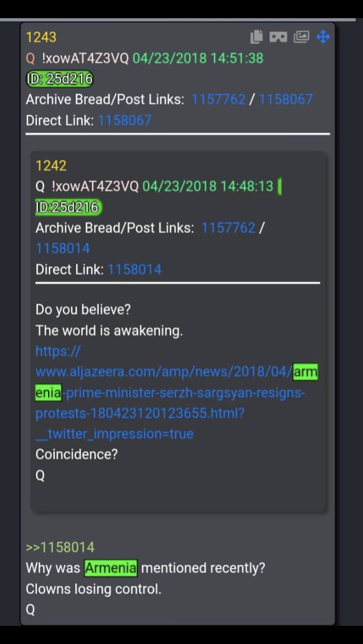This screenshot has height=644, width=363.
Task: Open the image gallery icon
Action: click(x=301, y=37)
